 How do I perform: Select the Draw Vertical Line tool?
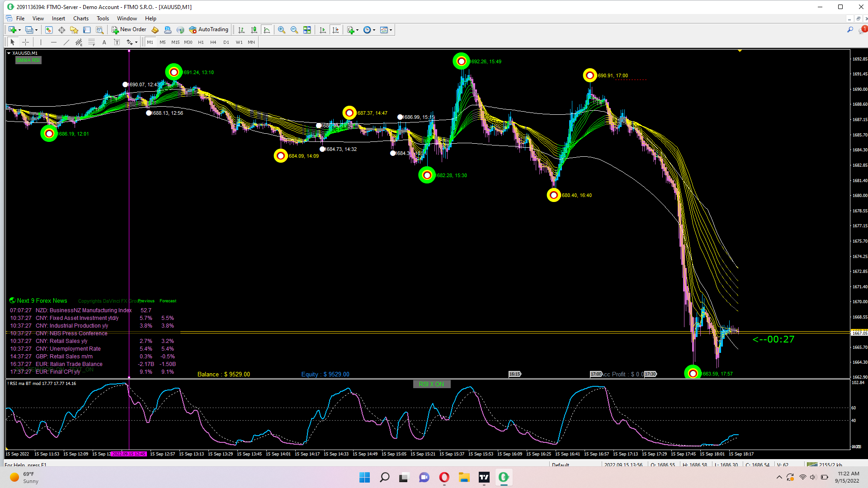coord(41,42)
